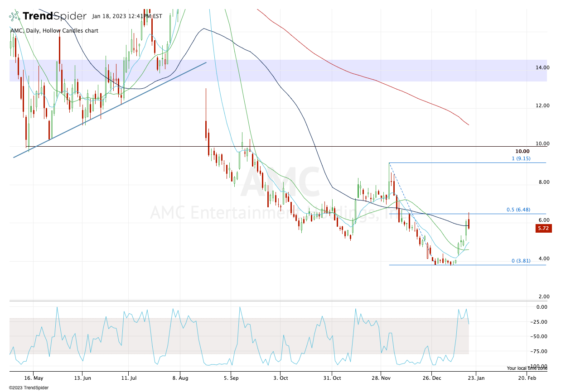The height and width of the screenshot is (392, 561).
Task: Select the 0.00 indicator axis label
Action: point(541,307)
